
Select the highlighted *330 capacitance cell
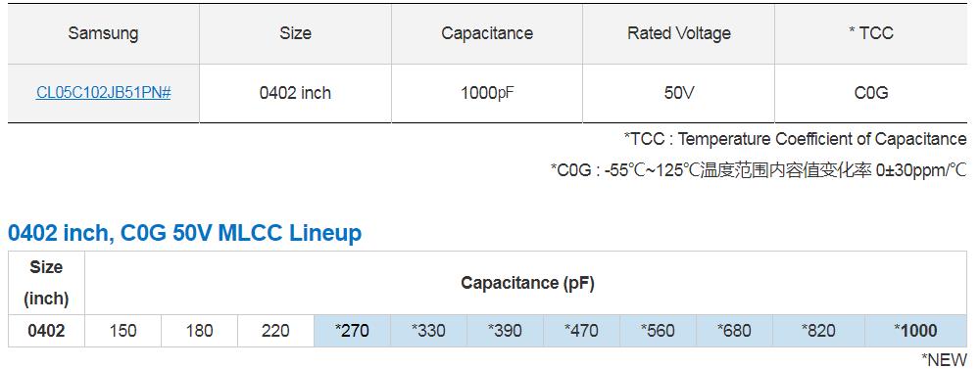429,330
